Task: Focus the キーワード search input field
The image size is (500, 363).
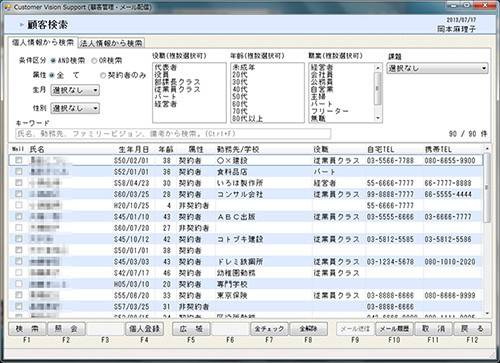Action: coord(173,134)
